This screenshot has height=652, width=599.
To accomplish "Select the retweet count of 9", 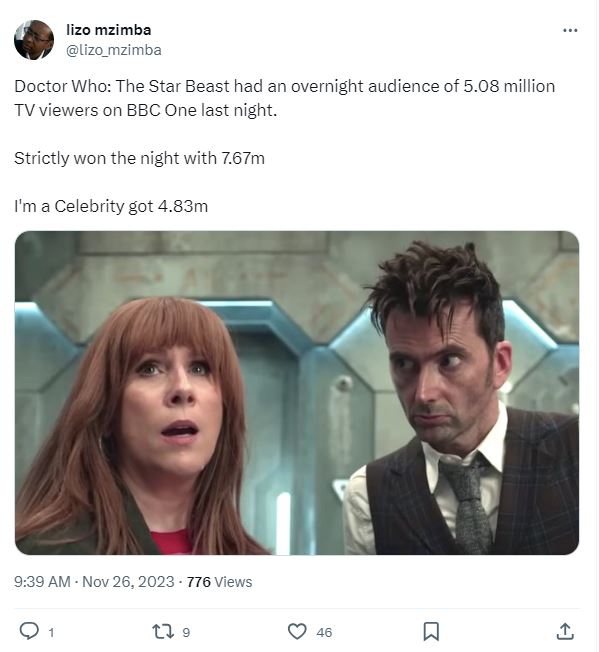I will [186, 632].
